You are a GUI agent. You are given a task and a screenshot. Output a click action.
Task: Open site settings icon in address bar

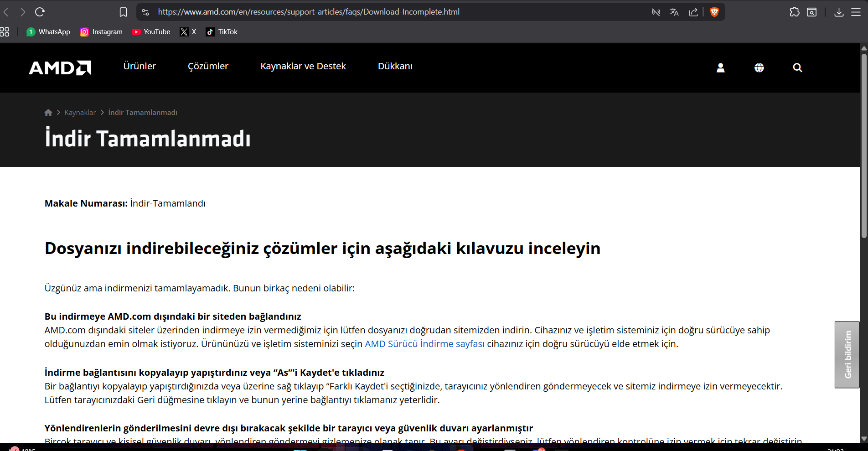(x=145, y=12)
